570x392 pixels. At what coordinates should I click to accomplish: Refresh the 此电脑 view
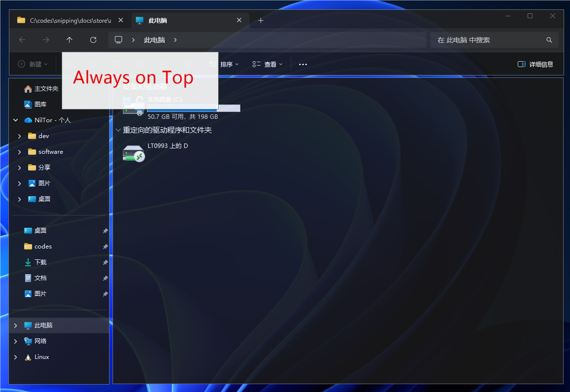tap(93, 40)
